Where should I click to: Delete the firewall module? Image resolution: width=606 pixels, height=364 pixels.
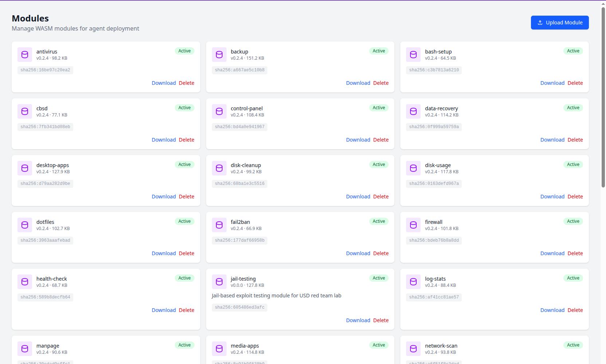[575, 253]
